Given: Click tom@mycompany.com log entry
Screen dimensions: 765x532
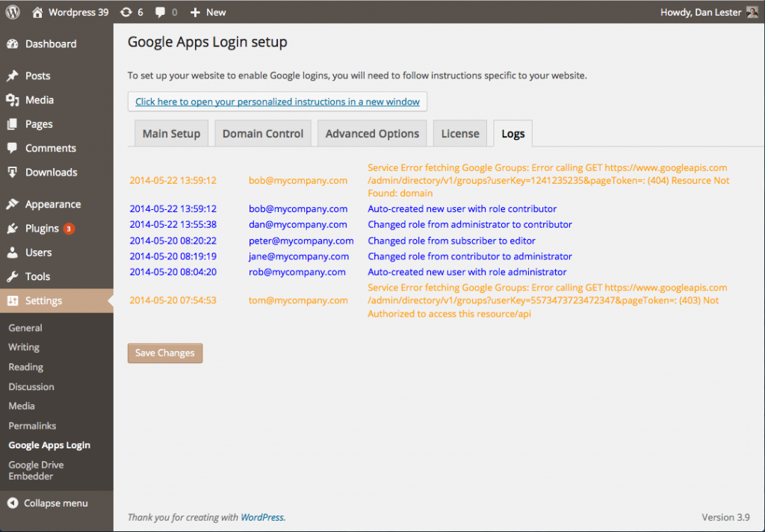Looking at the screenshot, I should [x=298, y=300].
